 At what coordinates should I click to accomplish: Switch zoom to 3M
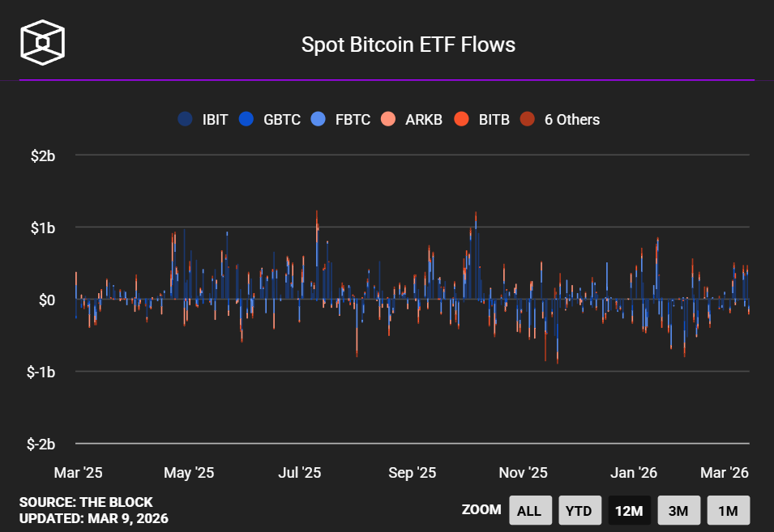click(x=678, y=510)
